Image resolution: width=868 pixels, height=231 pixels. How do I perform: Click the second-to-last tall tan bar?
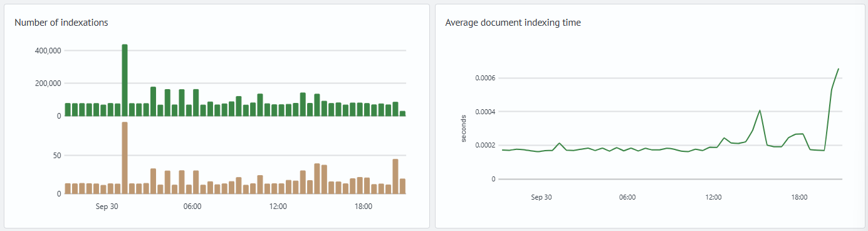[395, 176]
